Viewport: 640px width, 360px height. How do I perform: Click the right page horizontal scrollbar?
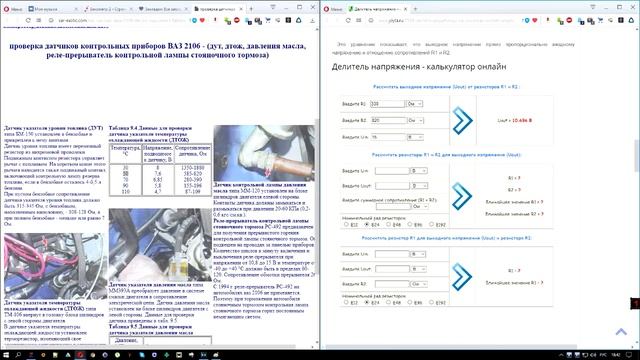[x=451, y=347]
